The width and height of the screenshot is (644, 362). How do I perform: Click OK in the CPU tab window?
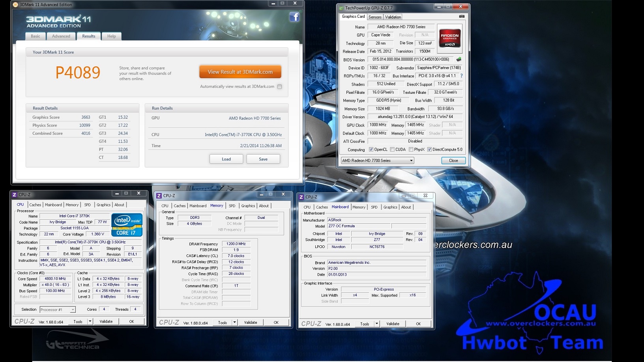(x=131, y=321)
